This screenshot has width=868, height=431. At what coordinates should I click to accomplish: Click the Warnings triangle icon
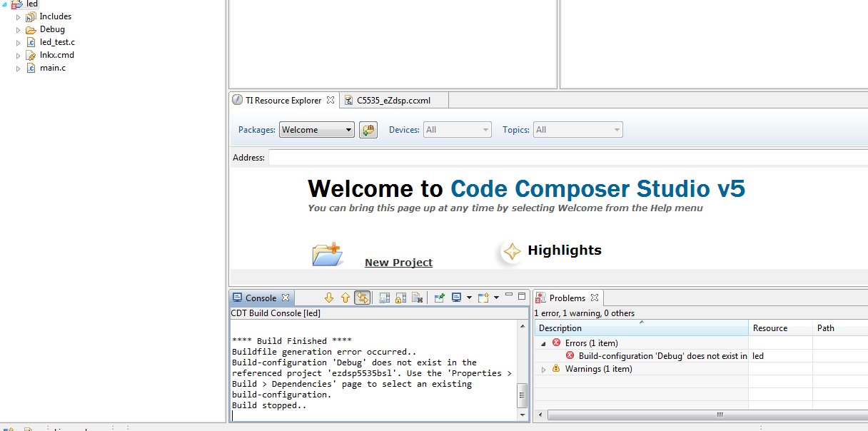[556, 369]
